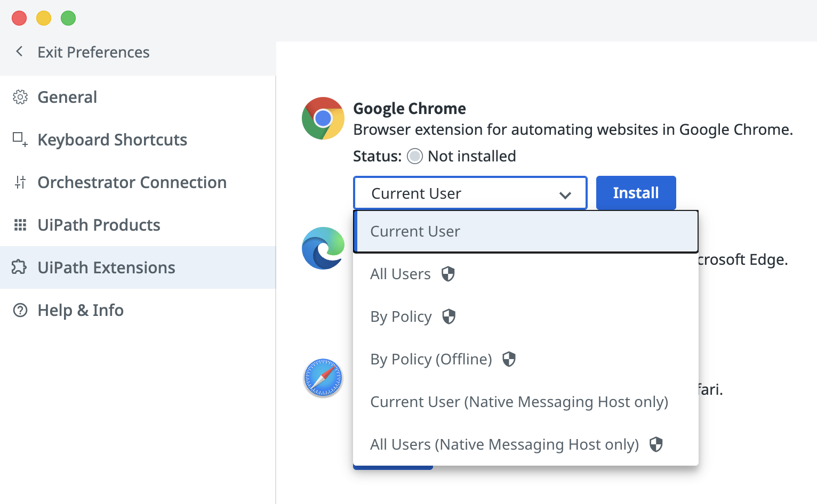Open the General preferences section
817x504 pixels.
[x=138, y=97]
